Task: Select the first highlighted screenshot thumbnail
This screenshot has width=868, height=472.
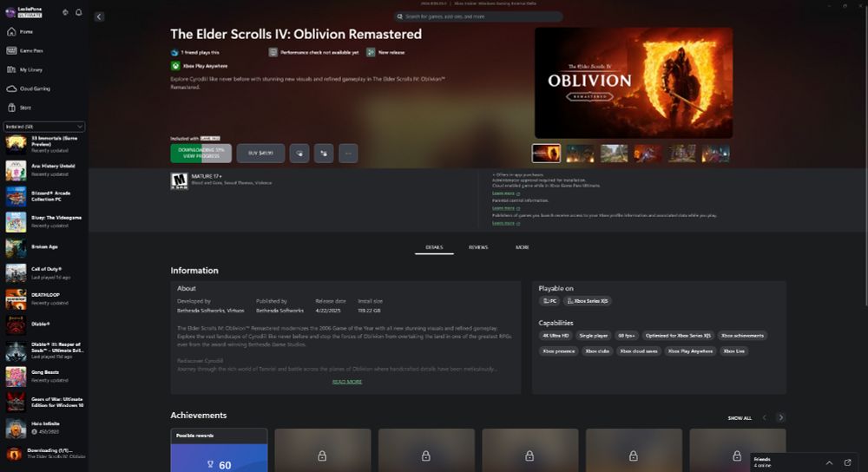Action: pos(546,154)
